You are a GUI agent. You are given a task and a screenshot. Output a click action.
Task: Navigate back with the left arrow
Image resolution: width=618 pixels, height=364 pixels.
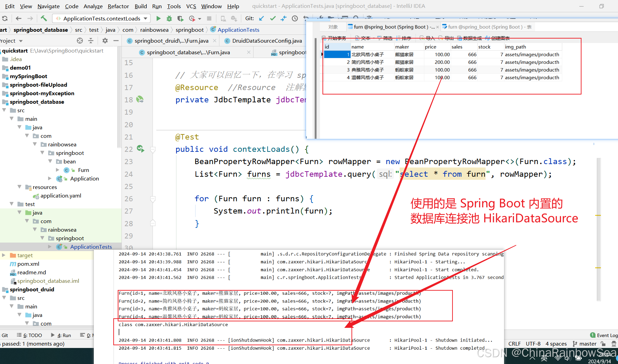pyautogui.click(x=18, y=18)
